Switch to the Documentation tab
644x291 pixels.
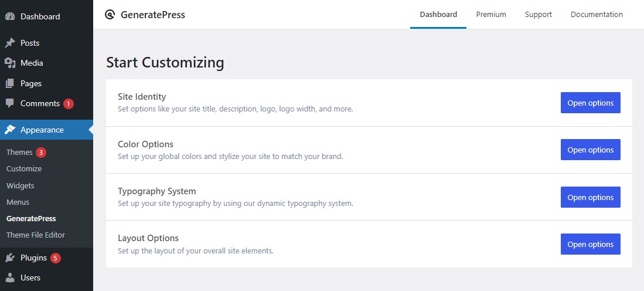pos(597,15)
